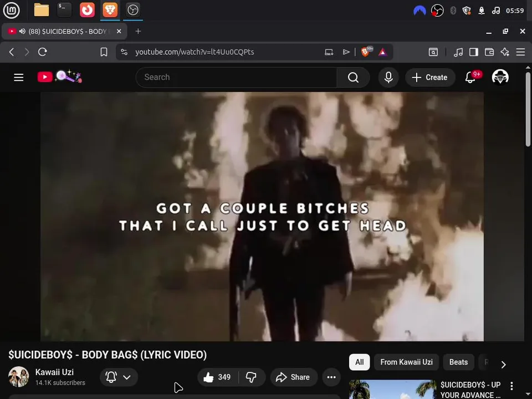Open more actions three-dot button
This screenshot has height=399, width=532.
click(331, 377)
